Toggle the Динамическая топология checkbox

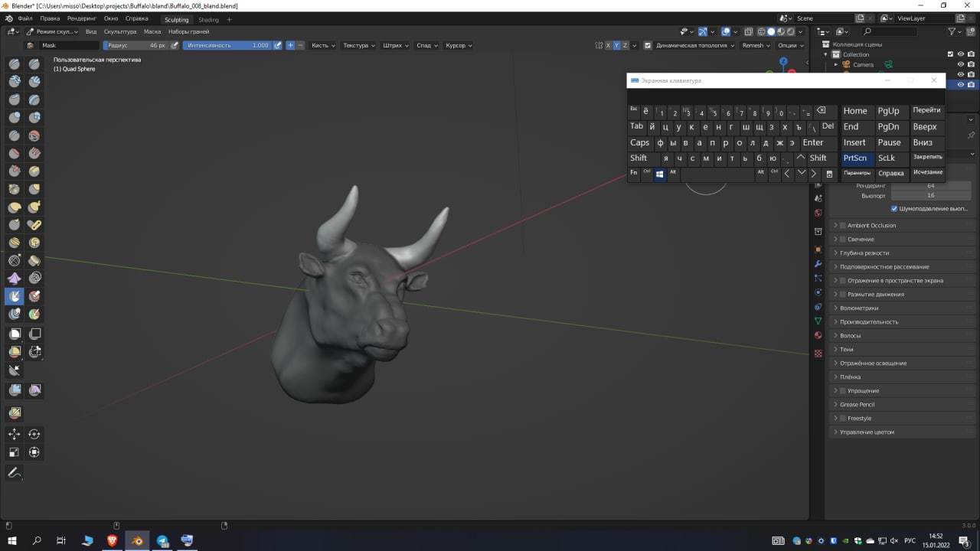(648, 45)
